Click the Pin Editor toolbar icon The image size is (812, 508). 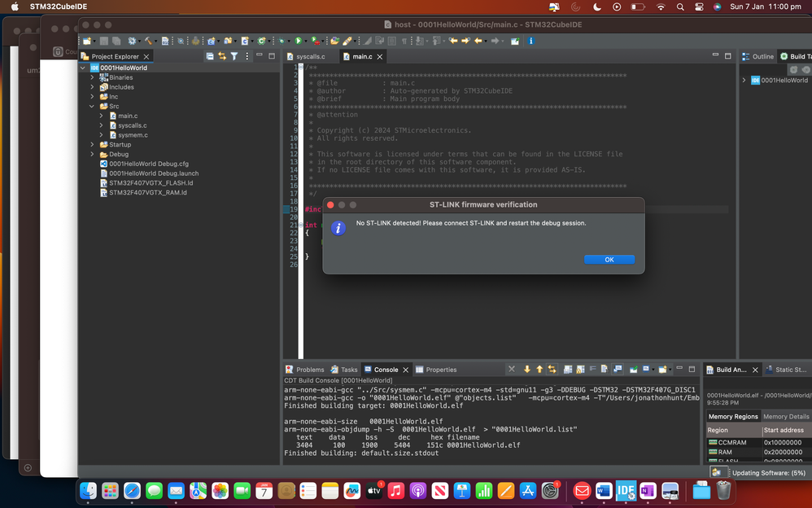515,41
